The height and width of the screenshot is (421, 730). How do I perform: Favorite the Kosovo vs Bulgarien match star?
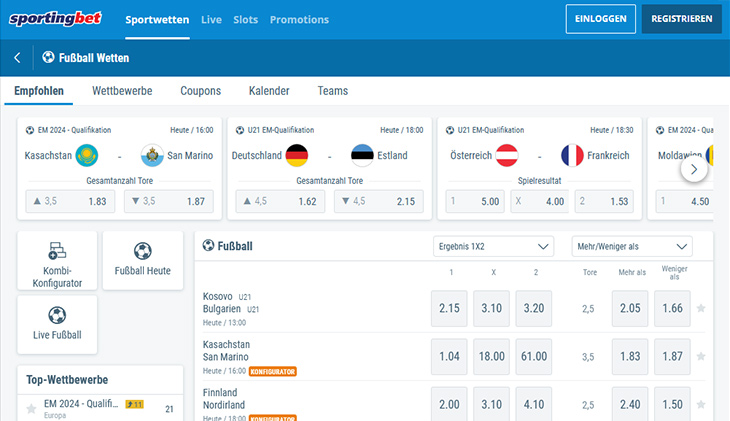click(x=701, y=308)
